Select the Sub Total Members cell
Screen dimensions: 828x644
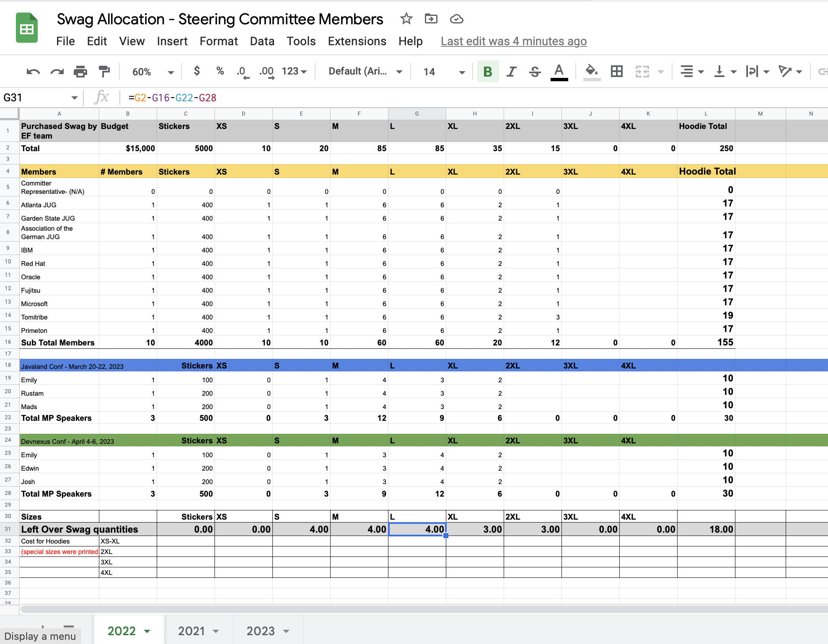(59, 342)
